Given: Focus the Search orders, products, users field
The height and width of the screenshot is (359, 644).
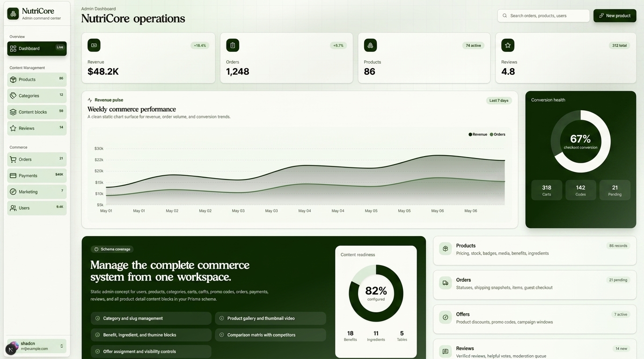Looking at the screenshot, I should (543, 15).
